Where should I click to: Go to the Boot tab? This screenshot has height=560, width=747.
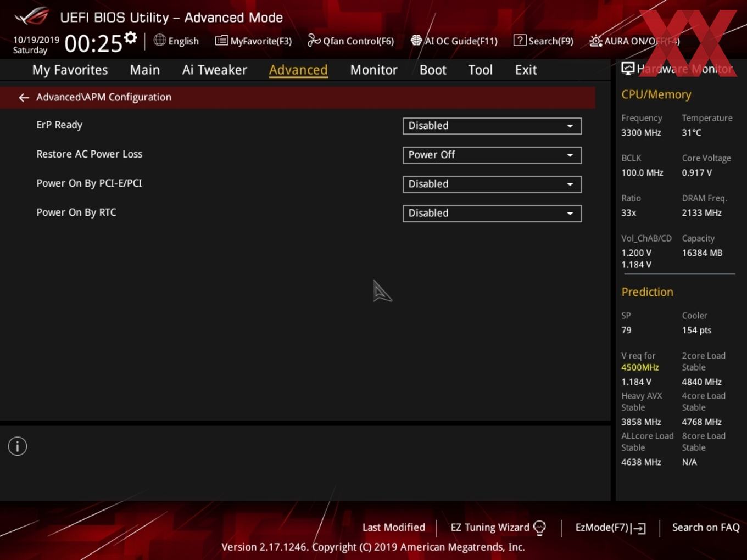(x=433, y=70)
